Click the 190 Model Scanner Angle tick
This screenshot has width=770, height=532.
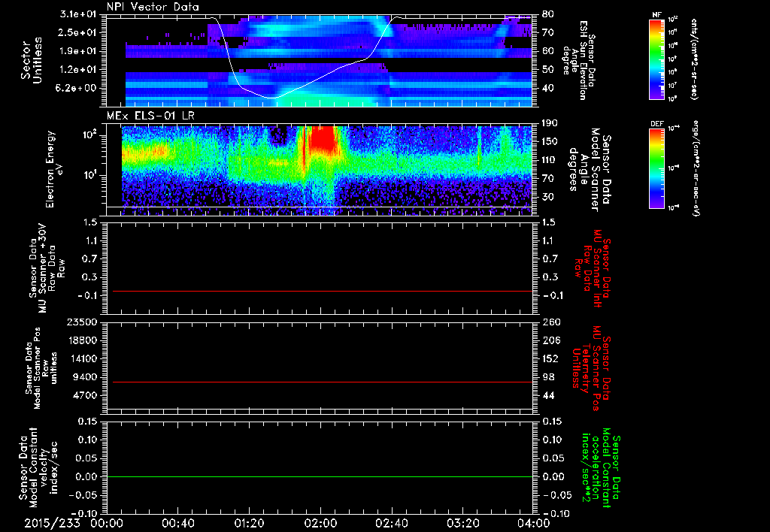[550, 123]
